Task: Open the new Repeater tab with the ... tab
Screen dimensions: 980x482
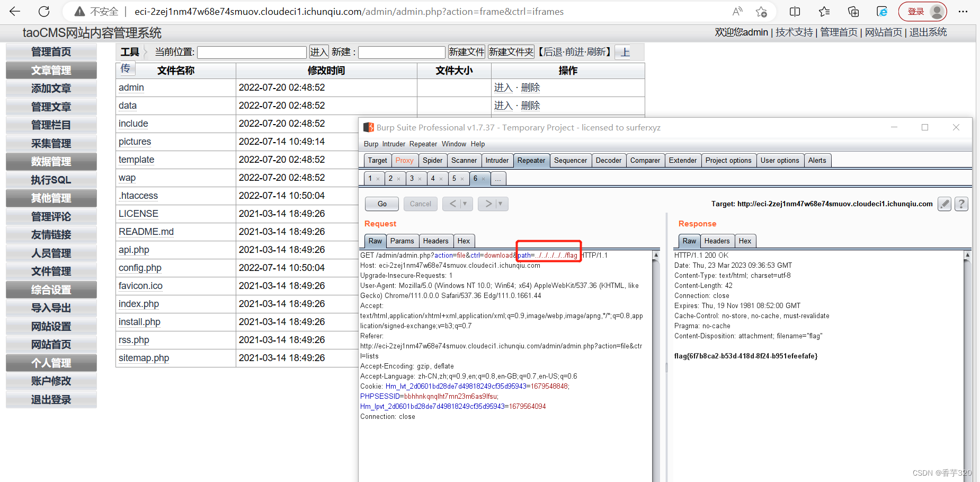Action: pyautogui.click(x=498, y=178)
